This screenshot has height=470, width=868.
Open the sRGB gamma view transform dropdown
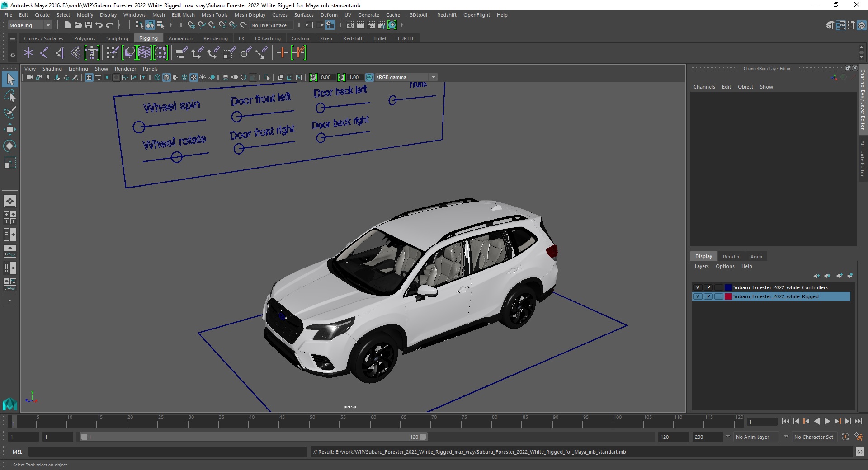[x=406, y=77]
